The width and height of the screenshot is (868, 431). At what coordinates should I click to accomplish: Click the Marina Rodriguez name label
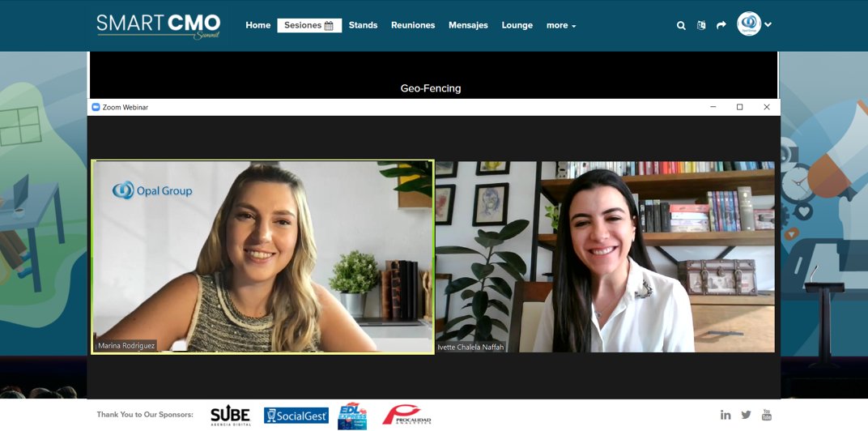point(126,346)
